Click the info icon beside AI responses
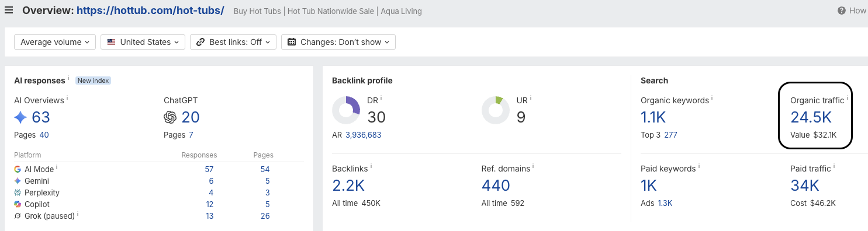This screenshot has height=231, width=868. tap(68, 79)
